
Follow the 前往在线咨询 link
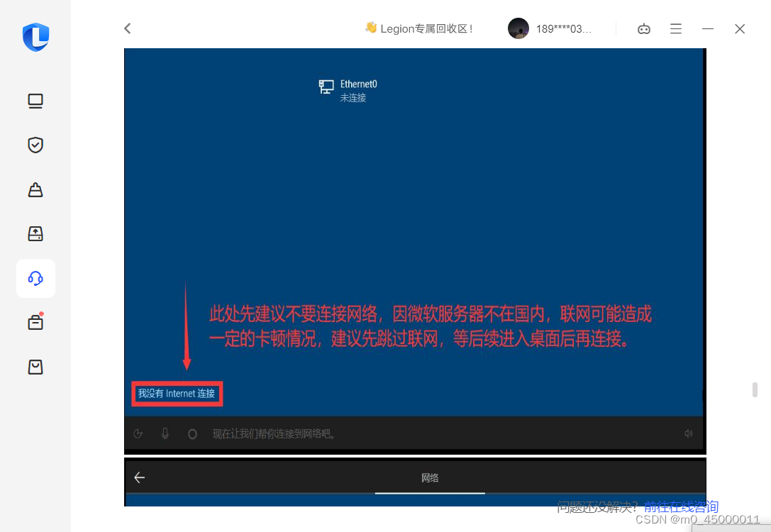click(x=681, y=506)
